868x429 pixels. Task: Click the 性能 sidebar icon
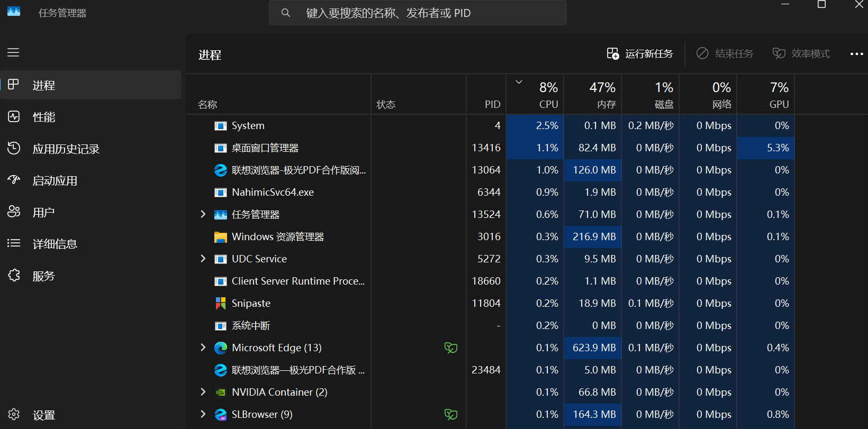coord(14,116)
